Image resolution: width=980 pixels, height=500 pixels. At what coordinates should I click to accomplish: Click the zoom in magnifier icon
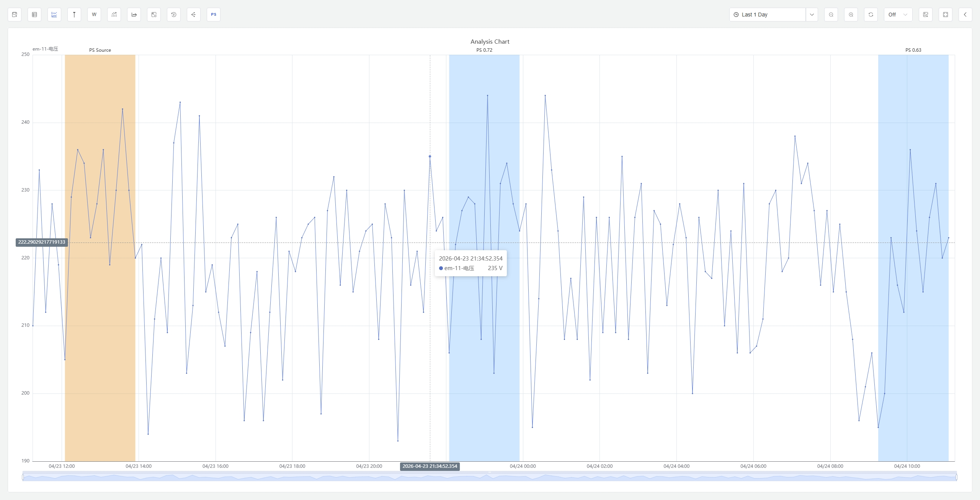[x=851, y=15]
